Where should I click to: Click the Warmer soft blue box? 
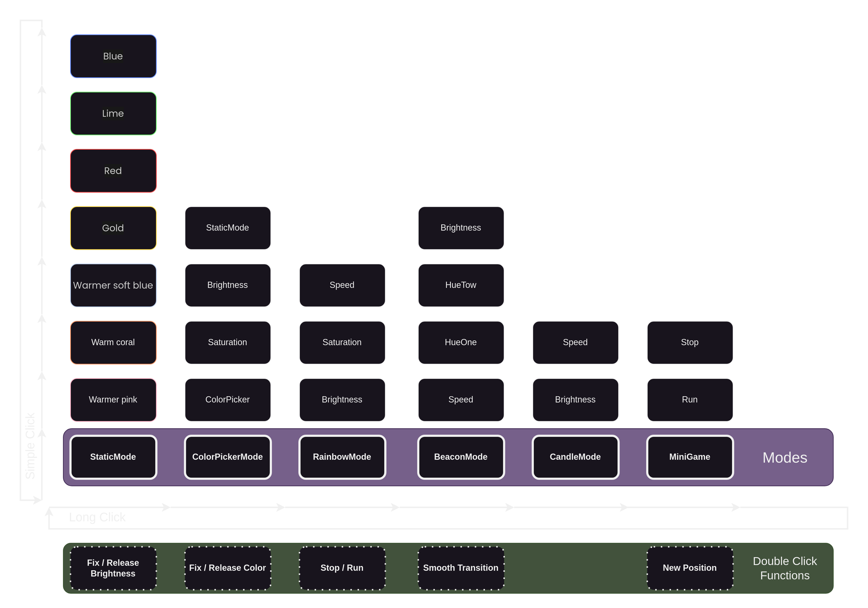point(113,285)
